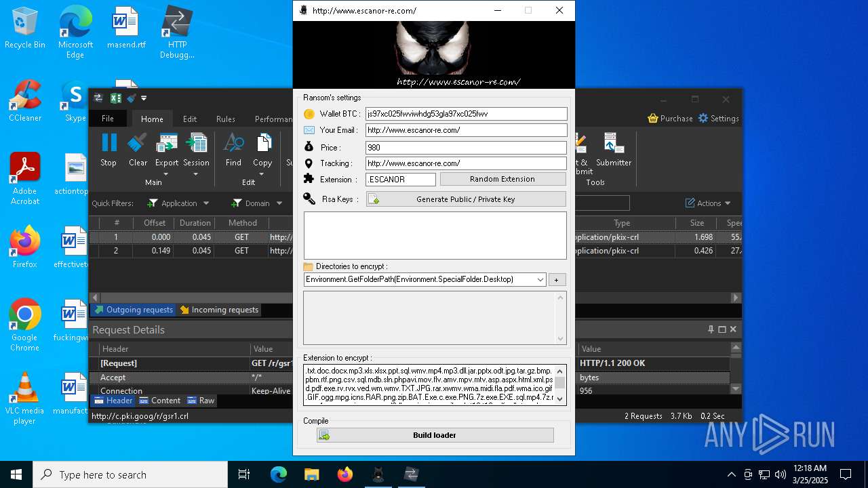
Task: Click the Stop capture icon in HTTP Debugger
Action: tap(108, 143)
